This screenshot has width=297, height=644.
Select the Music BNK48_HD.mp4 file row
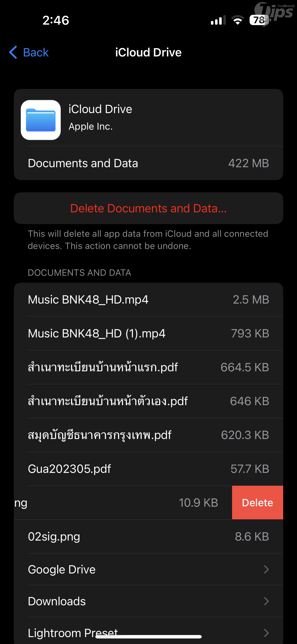(x=148, y=299)
